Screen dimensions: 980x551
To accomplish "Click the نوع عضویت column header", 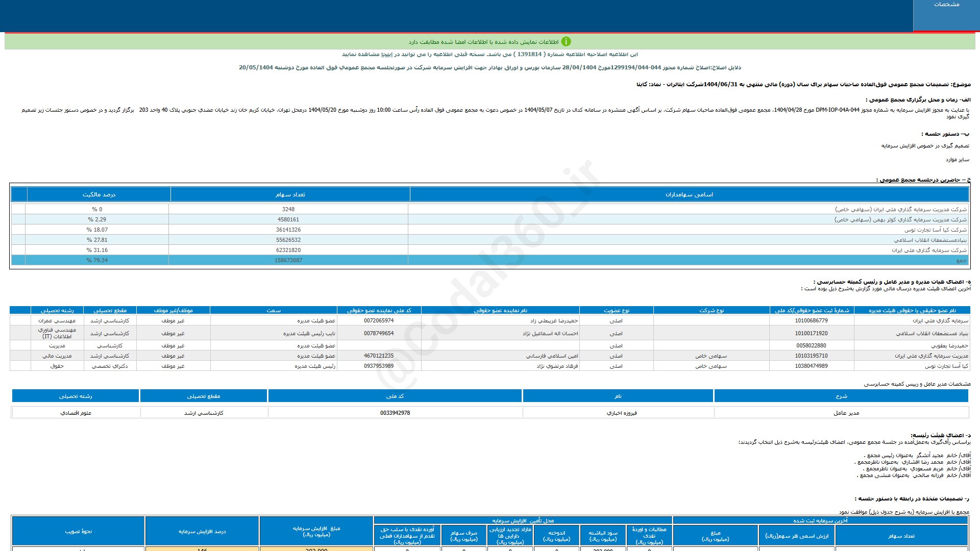I will 617,310.
